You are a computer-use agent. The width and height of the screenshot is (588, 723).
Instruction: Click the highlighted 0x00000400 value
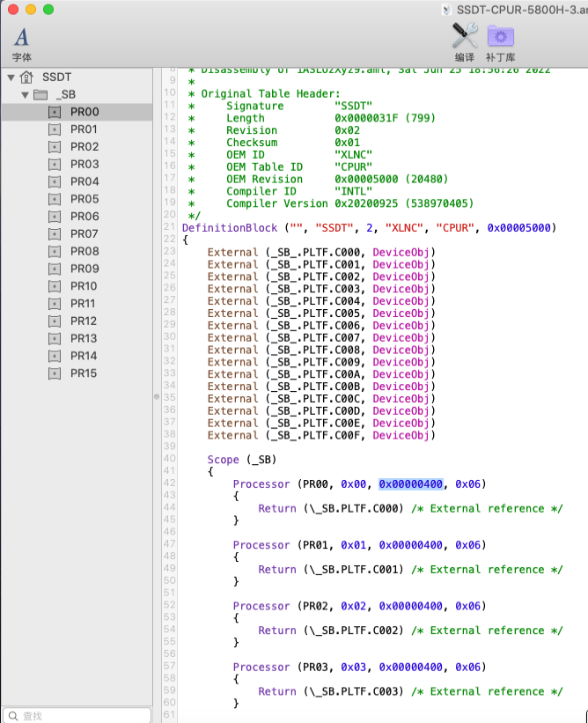412,483
